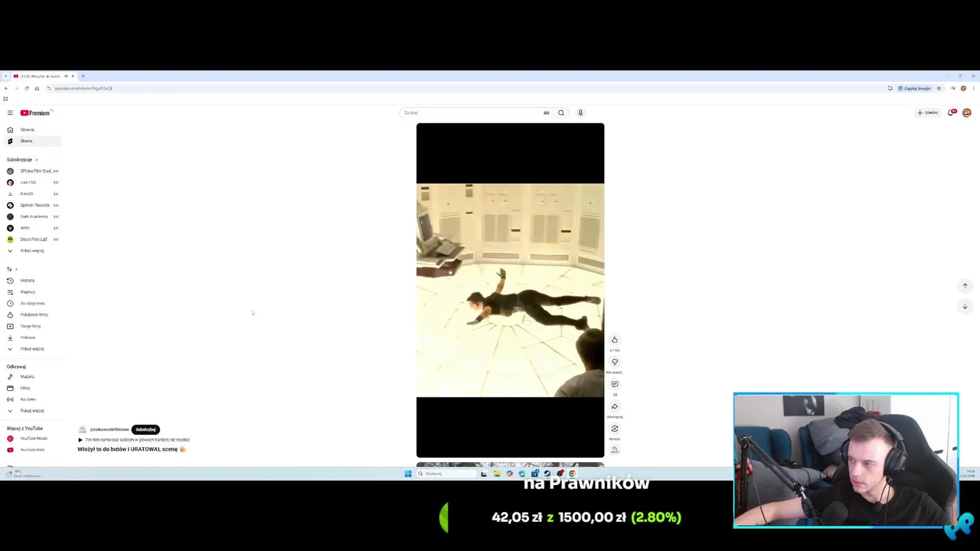Screen dimensions: 980x551
Task: Open the sound thumbnail below Remiks
Action: (614, 450)
